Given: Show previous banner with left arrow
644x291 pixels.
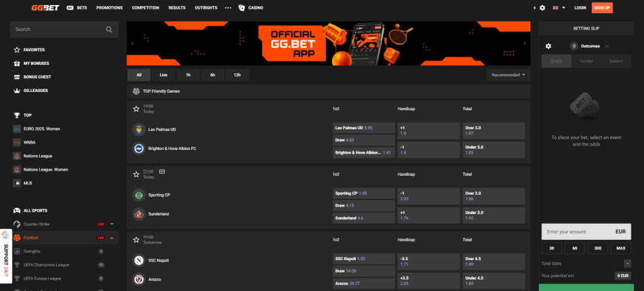Looking at the screenshot, I should (132, 43).
